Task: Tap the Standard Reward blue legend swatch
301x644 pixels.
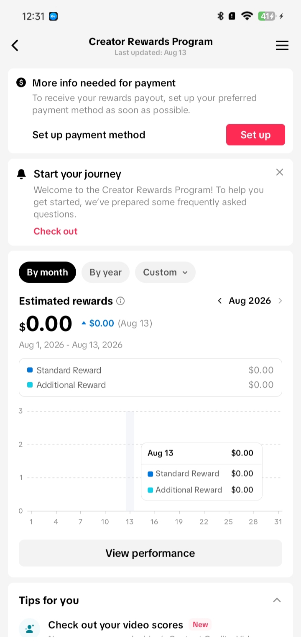Action: tap(30, 370)
